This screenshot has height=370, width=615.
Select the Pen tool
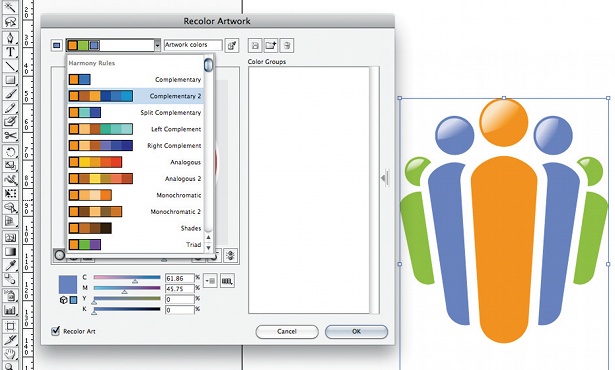click(x=10, y=38)
